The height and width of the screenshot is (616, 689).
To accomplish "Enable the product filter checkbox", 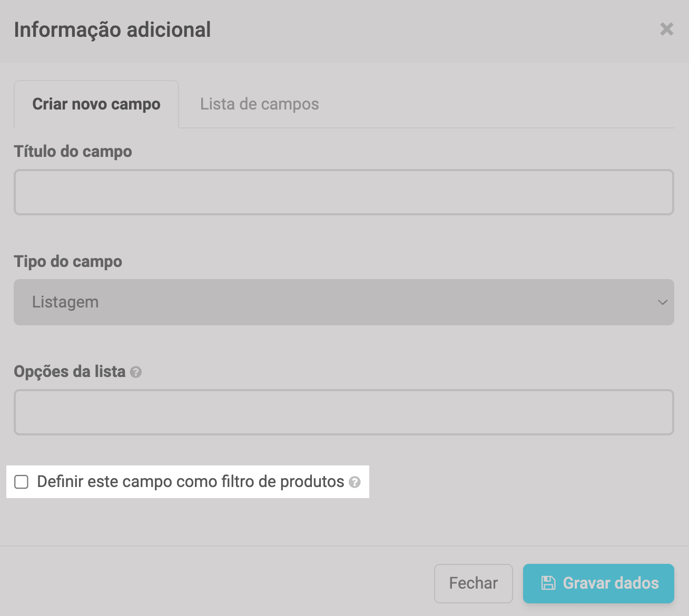I will (22, 482).
